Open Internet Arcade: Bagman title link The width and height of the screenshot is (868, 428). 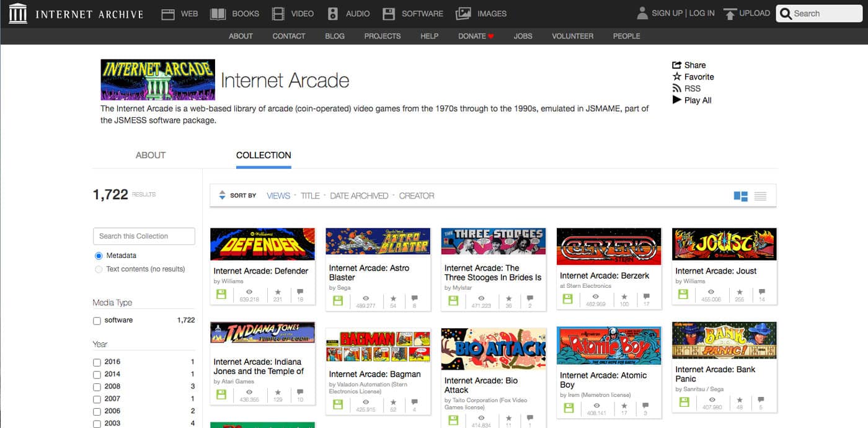coord(375,374)
